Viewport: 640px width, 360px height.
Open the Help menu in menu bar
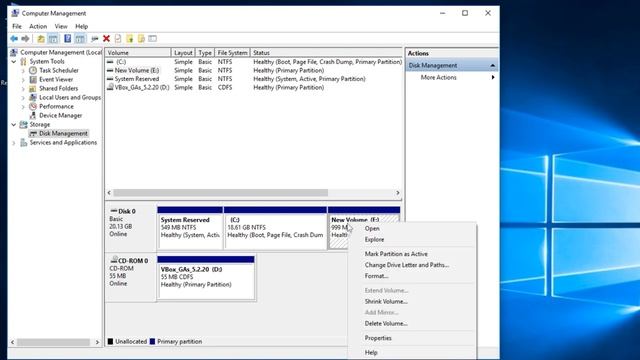pyautogui.click(x=82, y=26)
